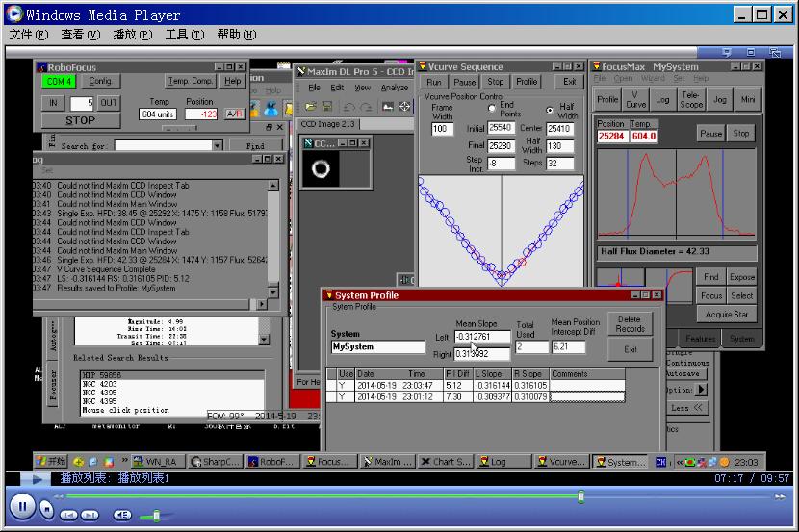
Task: Click log window scroll down arrow
Action: (273, 292)
